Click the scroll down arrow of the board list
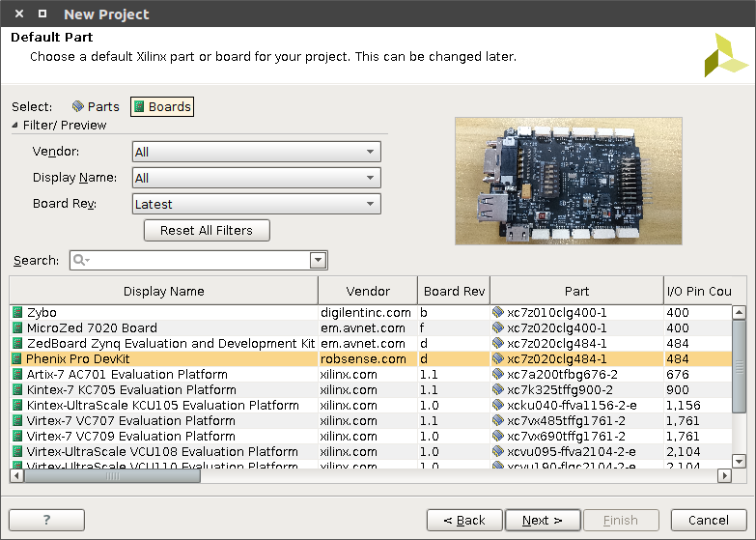The height and width of the screenshot is (540, 756). 740,461
